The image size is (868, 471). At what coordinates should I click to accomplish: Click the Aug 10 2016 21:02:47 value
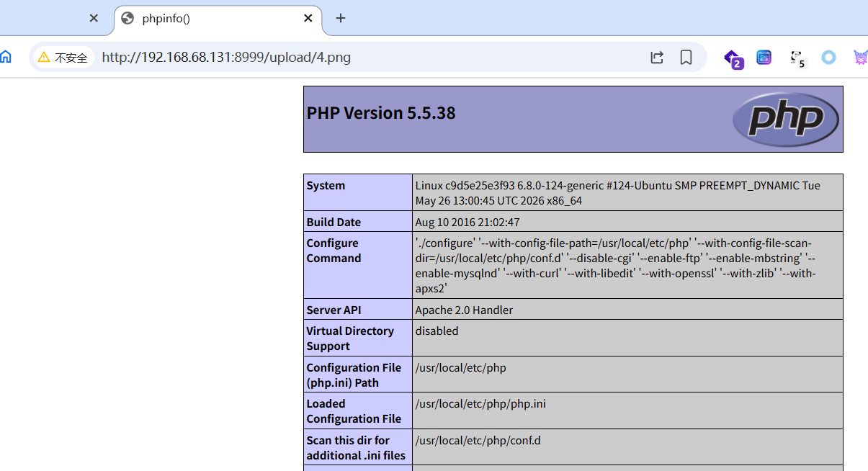[467, 223]
